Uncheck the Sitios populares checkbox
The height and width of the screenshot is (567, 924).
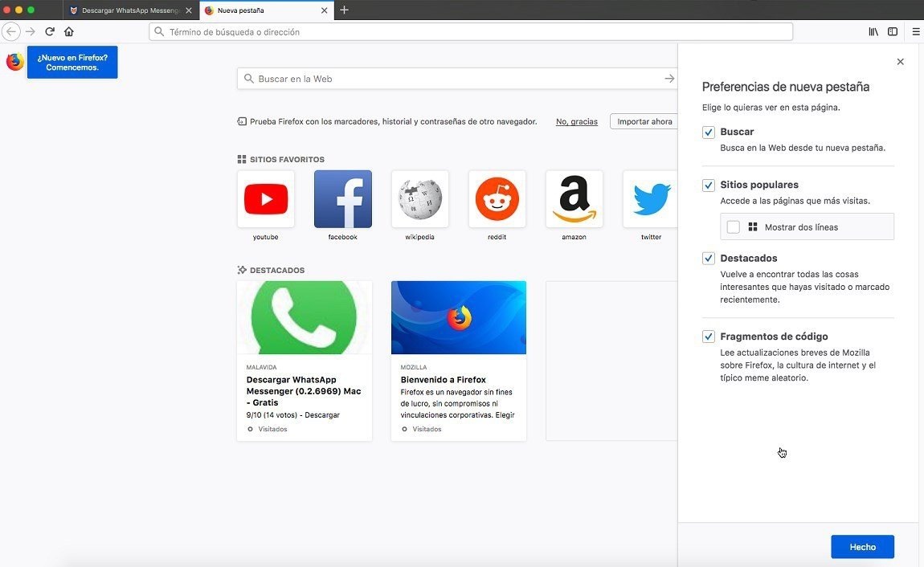[709, 186]
